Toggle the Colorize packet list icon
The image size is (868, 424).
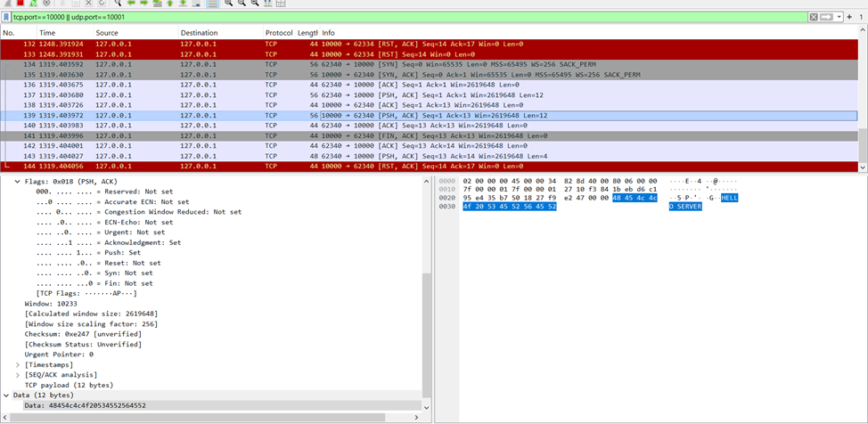tap(212, 3)
